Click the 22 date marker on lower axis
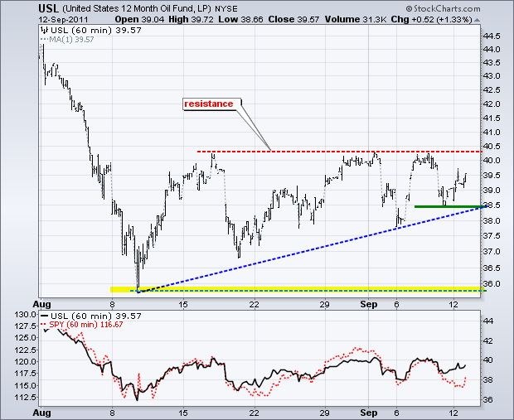This screenshot has height=420, width=514. 255,413
